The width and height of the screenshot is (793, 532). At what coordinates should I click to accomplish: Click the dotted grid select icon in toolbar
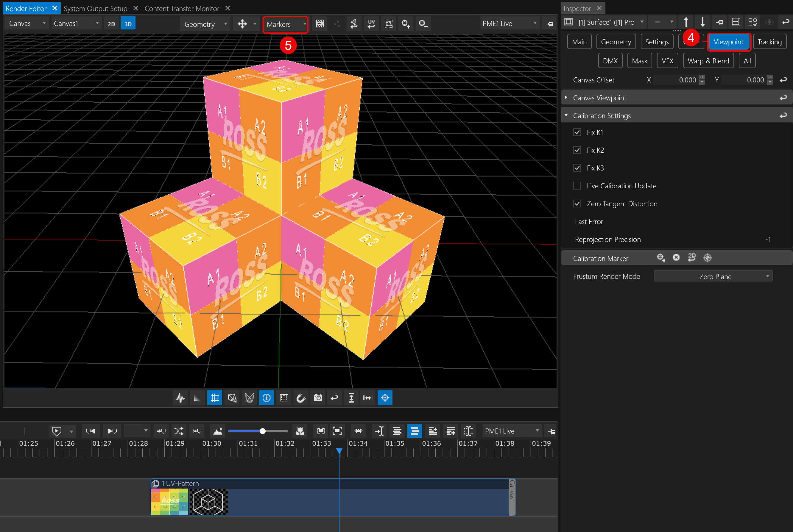click(x=320, y=24)
